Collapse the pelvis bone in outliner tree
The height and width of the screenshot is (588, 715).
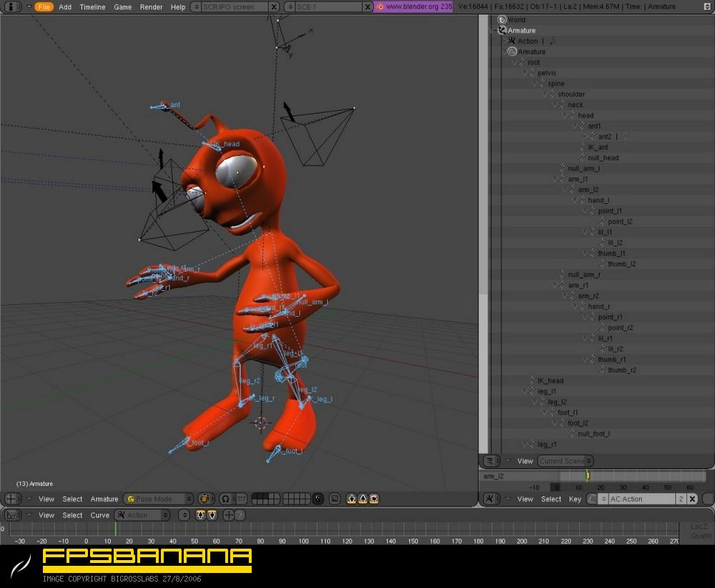pyautogui.click(x=525, y=73)
